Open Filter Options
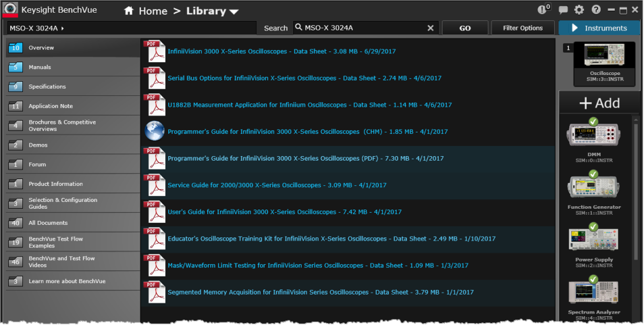This screenshot has width=644, height=325. (x=522, y=28)
